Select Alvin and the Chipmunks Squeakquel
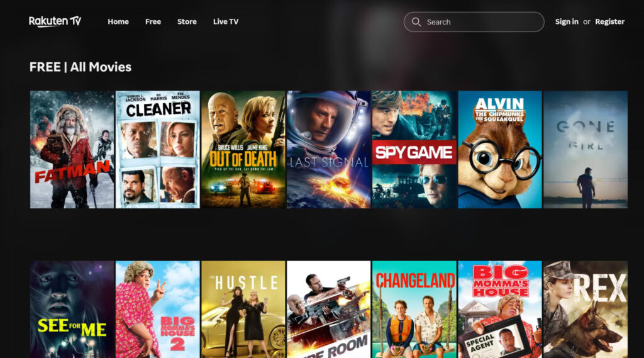This screenshot has width=644, height=358. pos(500,150)
